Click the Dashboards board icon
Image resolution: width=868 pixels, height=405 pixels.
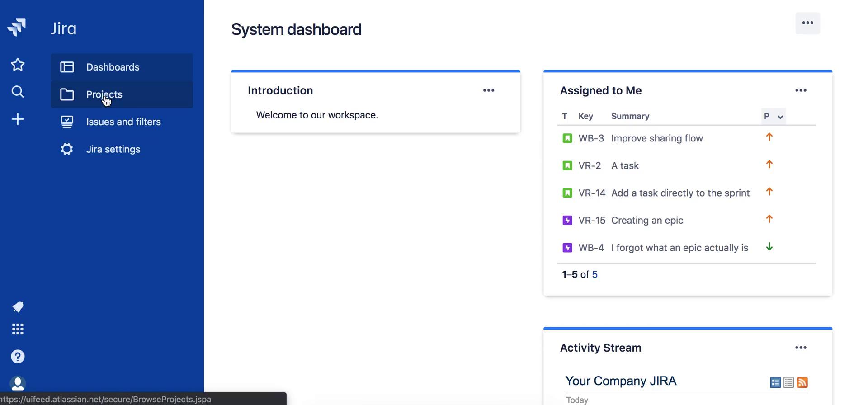pos(67,67)
